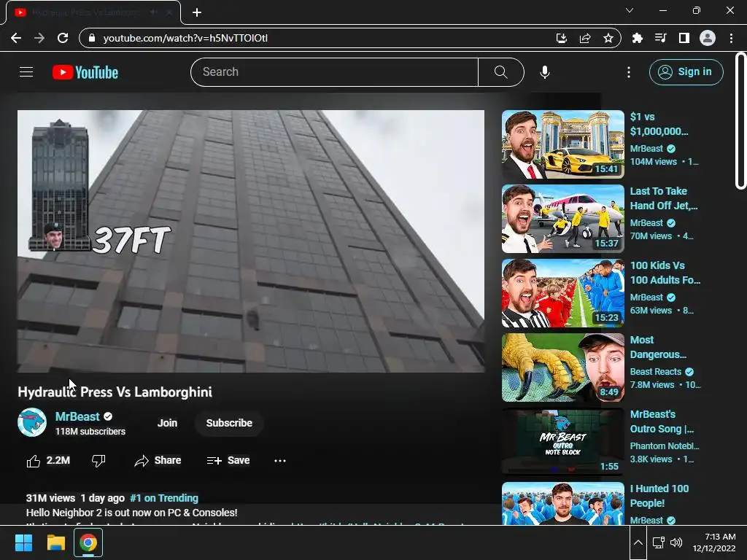Dislike the video with thumbs down
This screenshot has width=747, height=560.
pos(98,461)
